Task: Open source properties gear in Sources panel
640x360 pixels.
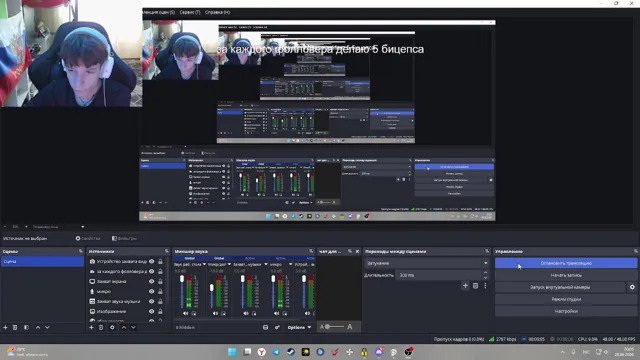Action: 112,327
